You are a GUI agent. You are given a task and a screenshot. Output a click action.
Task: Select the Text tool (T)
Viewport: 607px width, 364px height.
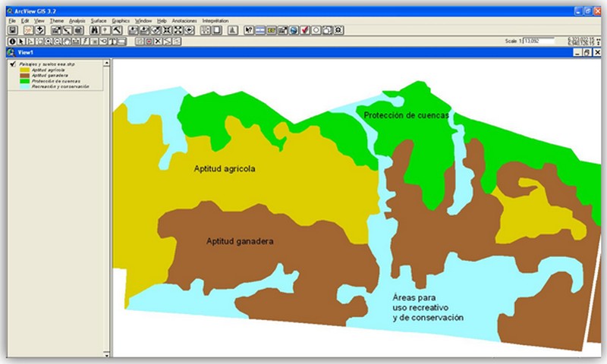tap(112, 40)
